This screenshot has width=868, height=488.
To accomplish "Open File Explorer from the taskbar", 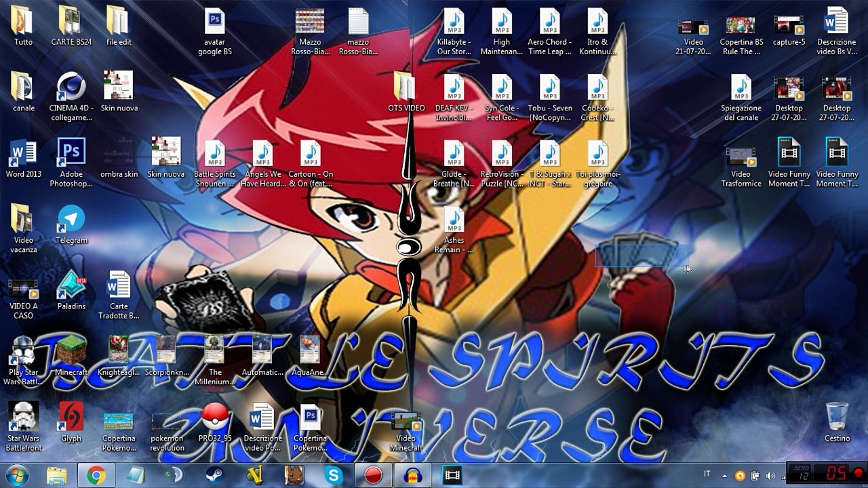I will (x=57, y=476).
